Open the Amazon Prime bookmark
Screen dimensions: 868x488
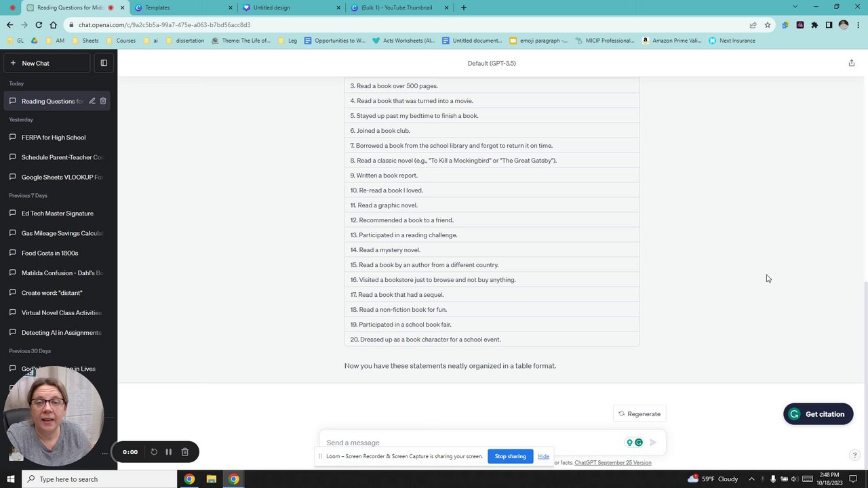pyautogui.click(x=672, y=41)
